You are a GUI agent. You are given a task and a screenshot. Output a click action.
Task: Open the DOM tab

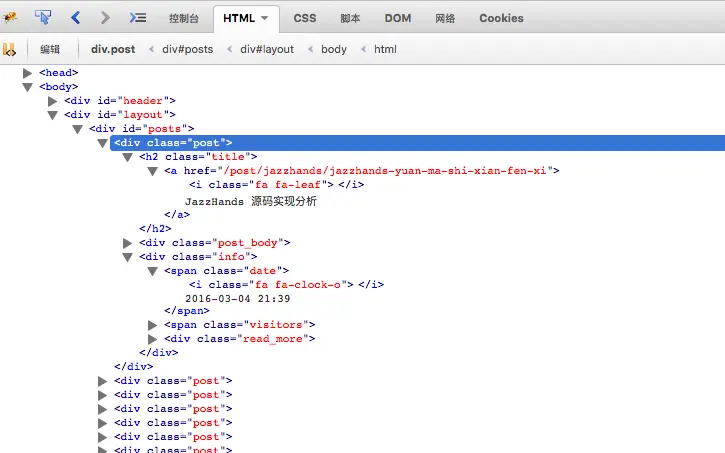click(x=398, y=18)
